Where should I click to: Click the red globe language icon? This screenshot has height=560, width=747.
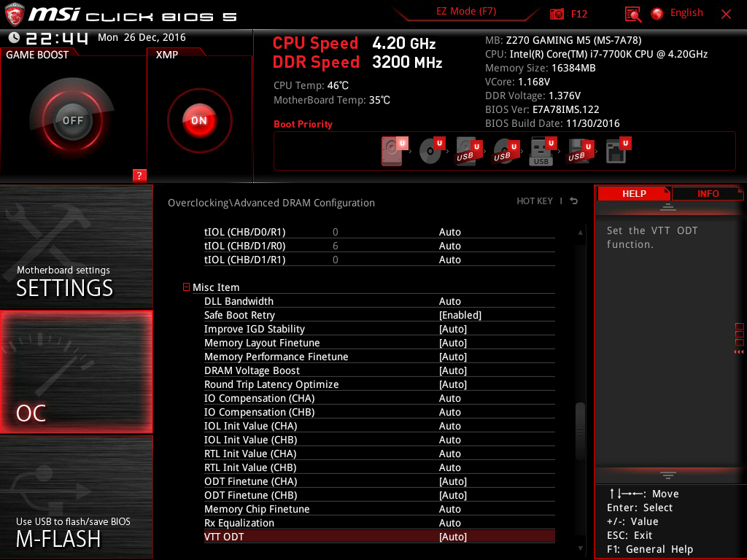[657, 14]
